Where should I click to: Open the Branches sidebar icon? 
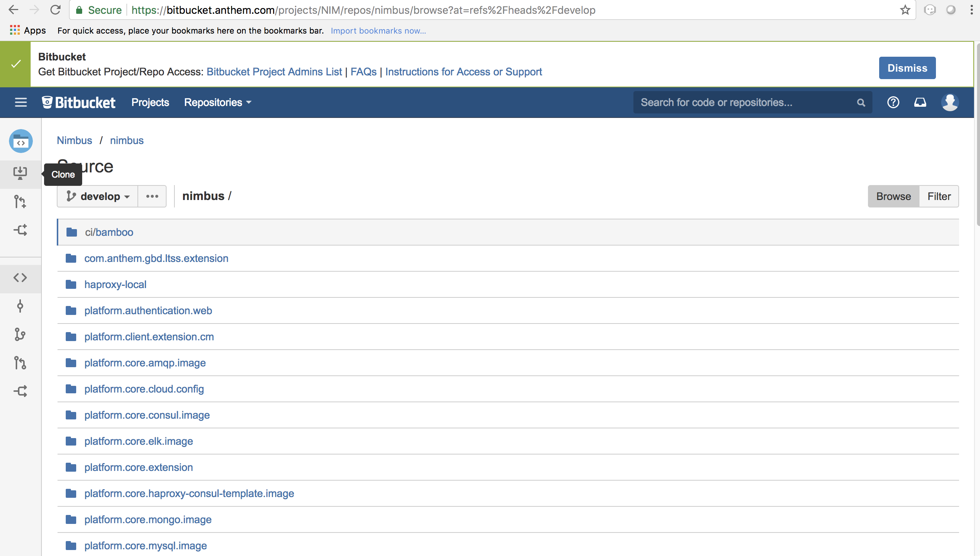(20, 334)
